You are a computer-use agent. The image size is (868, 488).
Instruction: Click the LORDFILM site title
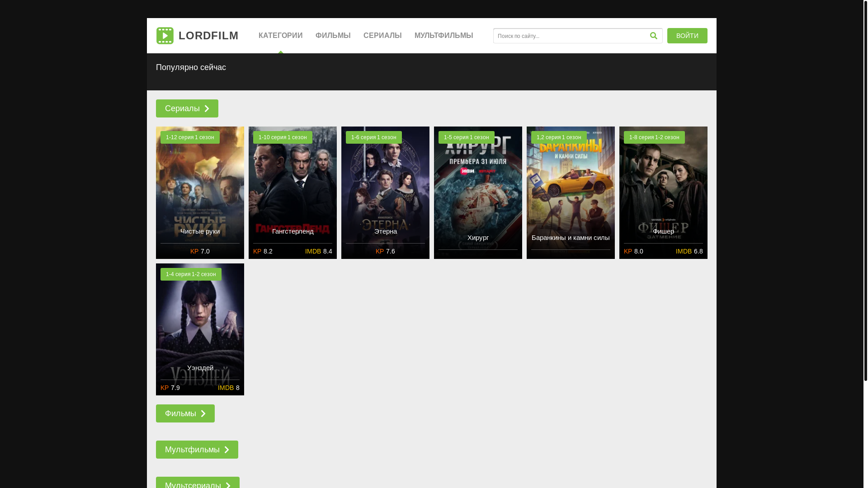coord(208,36)
